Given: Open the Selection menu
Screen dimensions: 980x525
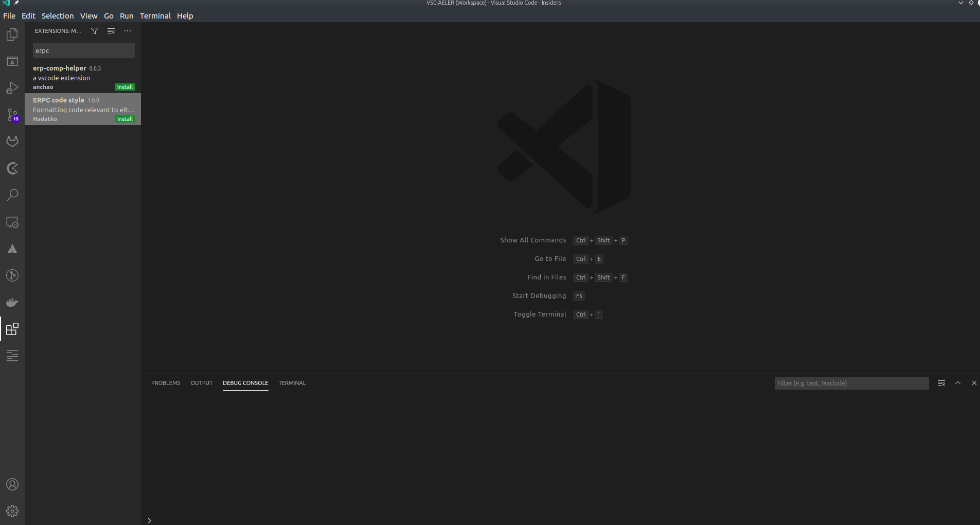Looking at the screenshot, I should pos(58,16).
